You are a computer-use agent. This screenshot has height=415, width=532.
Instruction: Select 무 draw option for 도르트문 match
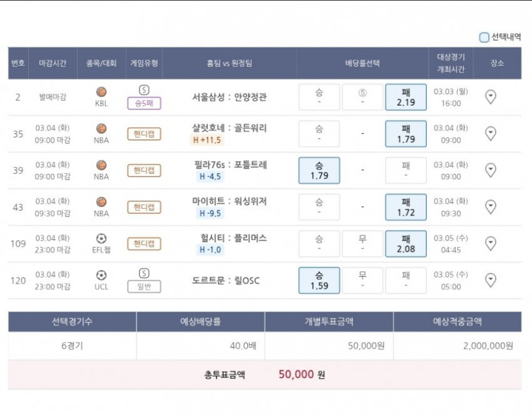pos(363,281)
